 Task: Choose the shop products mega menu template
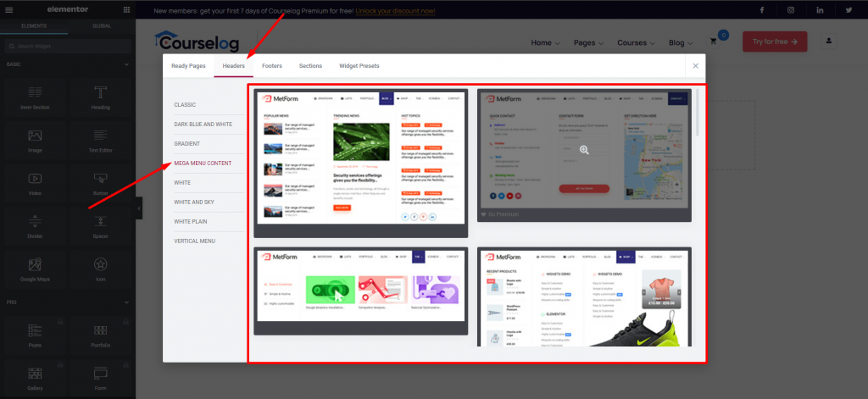pos(584,297)
